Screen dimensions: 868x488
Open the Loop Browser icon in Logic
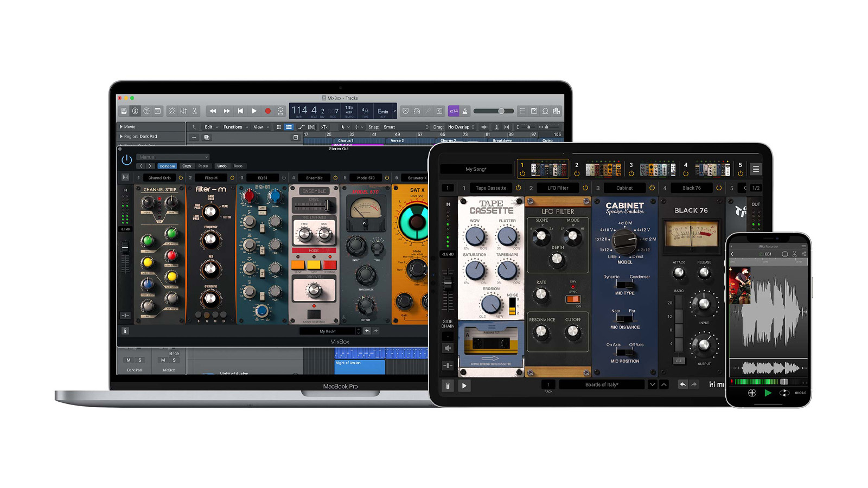tap(545, 111)
